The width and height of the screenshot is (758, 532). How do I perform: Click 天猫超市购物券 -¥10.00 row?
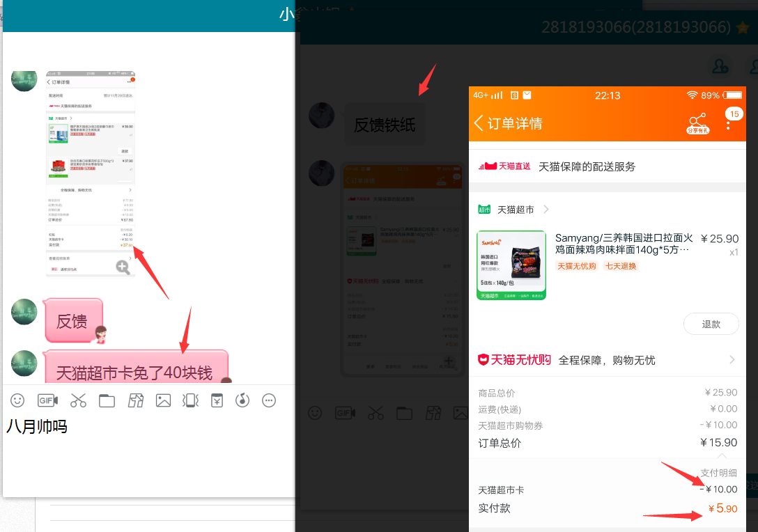(x=608, y=425)
